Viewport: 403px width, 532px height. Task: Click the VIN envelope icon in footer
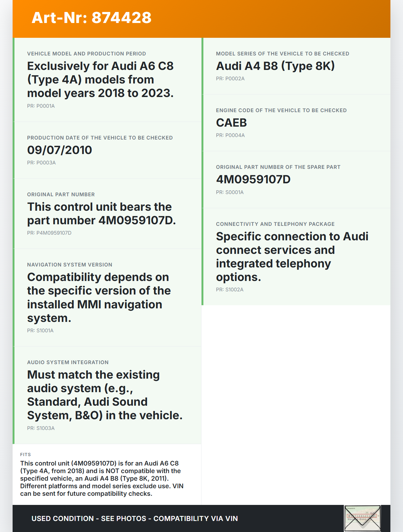(362, 518)
